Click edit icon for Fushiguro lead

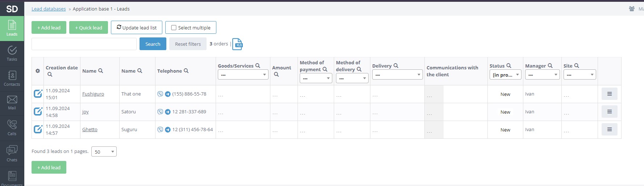tap(38, 94)
